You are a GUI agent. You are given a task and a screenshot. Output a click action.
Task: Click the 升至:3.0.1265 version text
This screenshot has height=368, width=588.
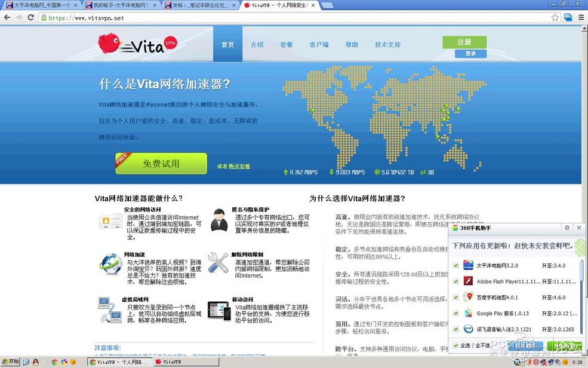pyautogui.click(x=558, y=329)
